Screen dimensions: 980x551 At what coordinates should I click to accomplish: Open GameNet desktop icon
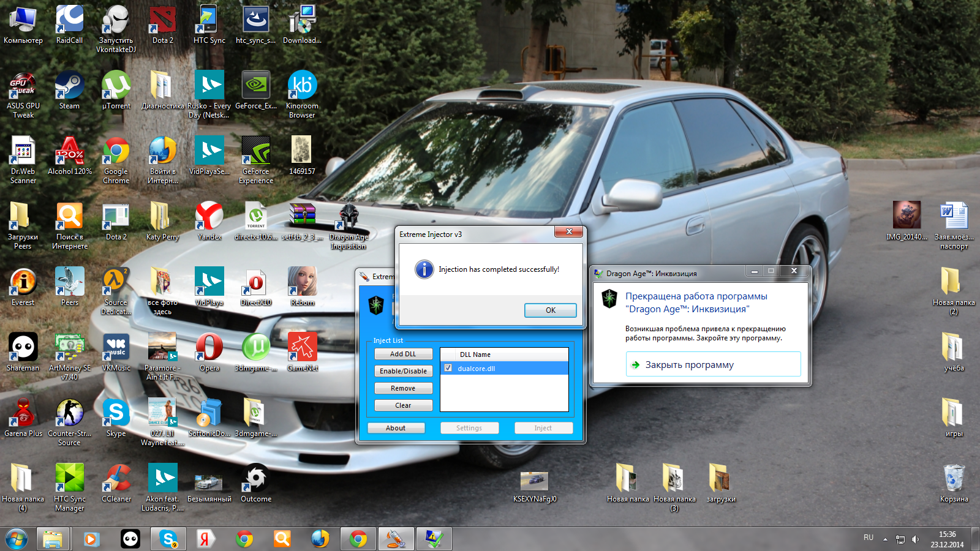(x=303, y=352)
